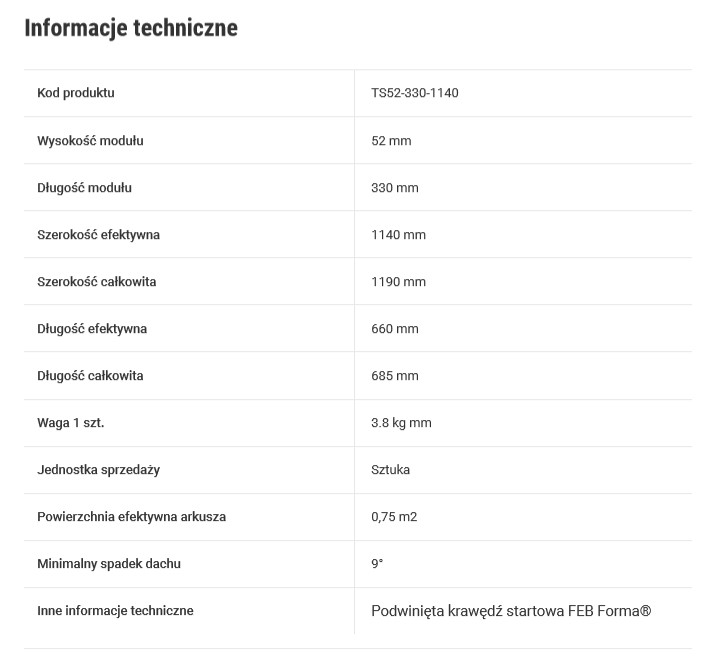Click the 0,75 m2 value

[x=394, y=517]
